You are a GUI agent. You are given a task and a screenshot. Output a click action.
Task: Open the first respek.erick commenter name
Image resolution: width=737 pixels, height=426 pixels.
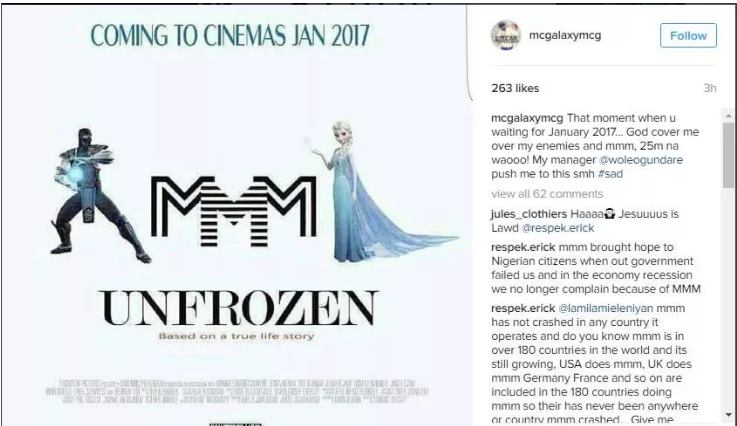[x=523, y=247]
